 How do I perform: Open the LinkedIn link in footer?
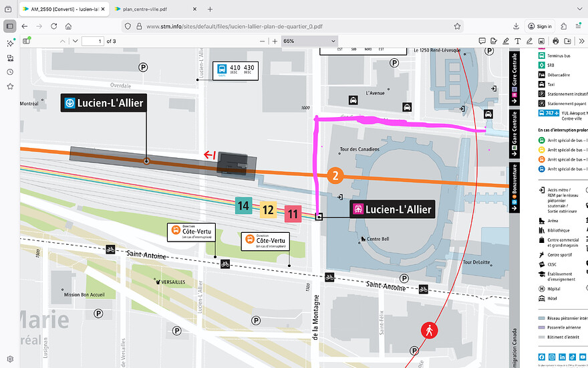[x=562, y=357]
